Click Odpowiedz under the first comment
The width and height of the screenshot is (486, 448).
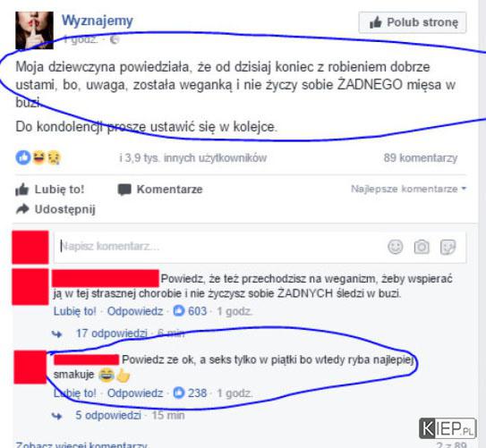pos(135,311)
